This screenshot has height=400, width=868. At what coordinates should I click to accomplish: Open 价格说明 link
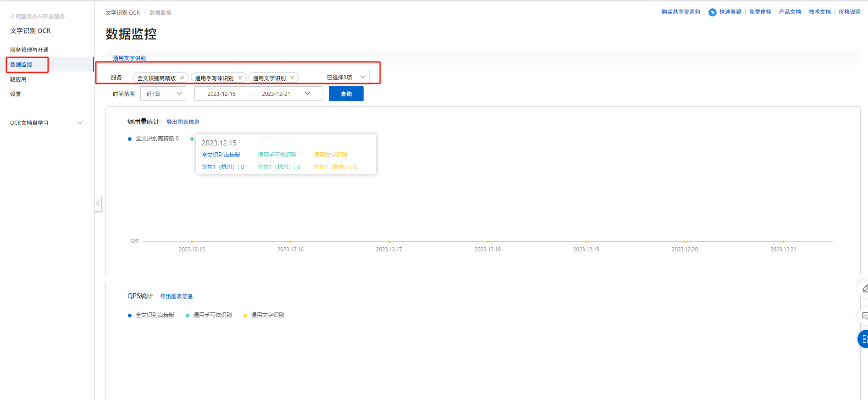coord(850,12)
